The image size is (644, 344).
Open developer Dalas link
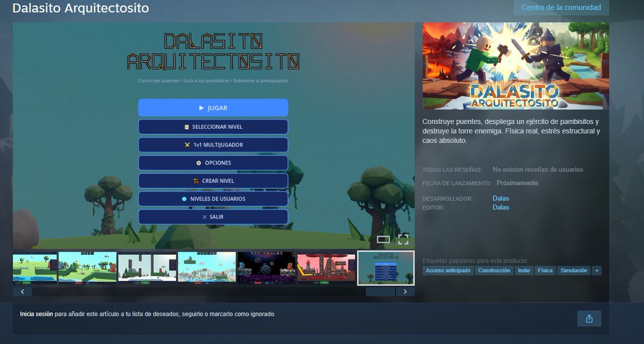pyautogui.click(x=501, y=198)
